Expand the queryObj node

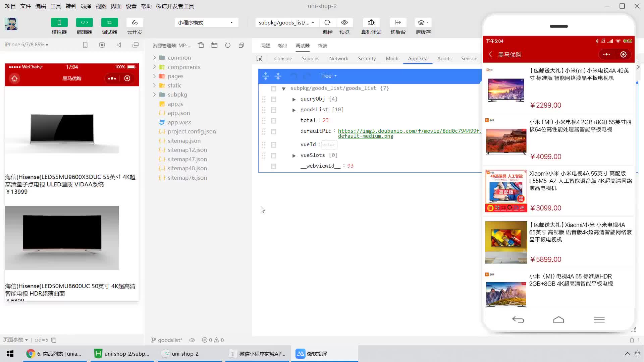(294, 99)
